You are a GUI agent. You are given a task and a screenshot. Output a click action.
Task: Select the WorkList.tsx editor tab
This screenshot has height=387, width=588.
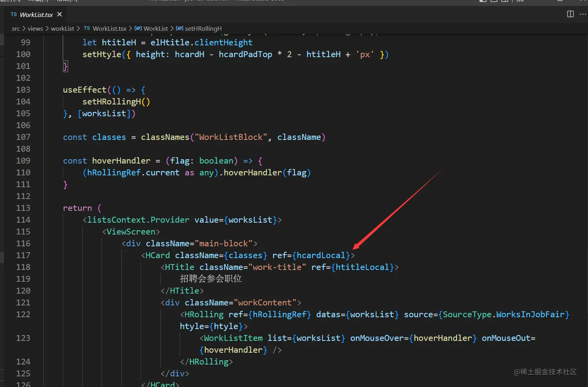coord(36,15)
